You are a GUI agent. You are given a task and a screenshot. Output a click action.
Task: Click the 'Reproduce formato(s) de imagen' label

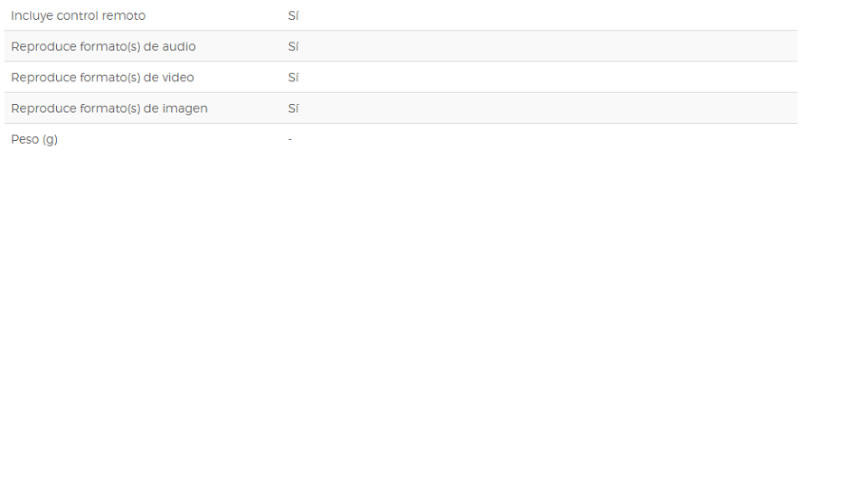coord(109,108)
